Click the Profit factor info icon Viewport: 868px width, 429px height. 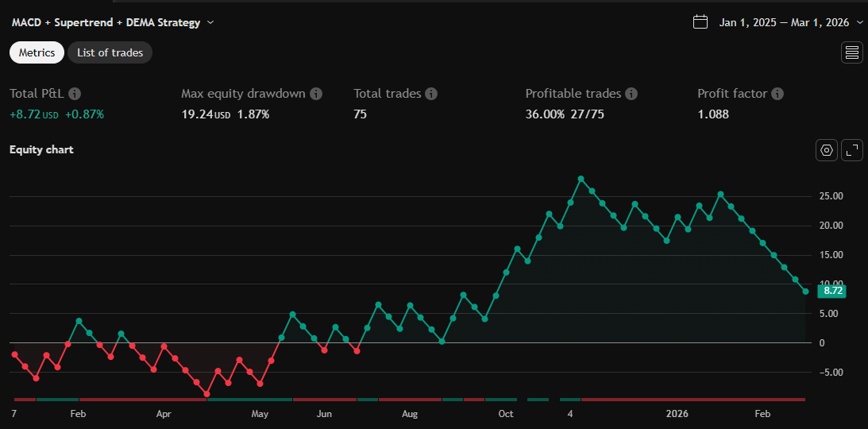[777, 94]
